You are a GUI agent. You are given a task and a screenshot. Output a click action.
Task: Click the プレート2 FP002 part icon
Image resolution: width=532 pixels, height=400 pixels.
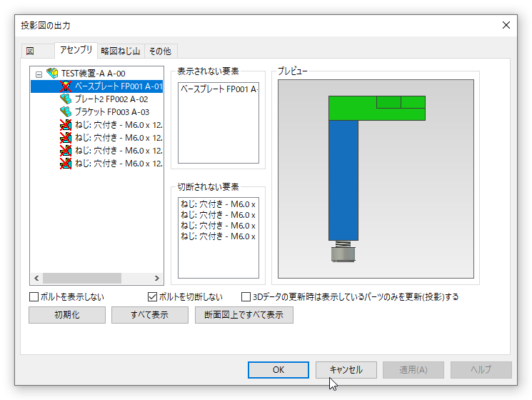(66, 99)
